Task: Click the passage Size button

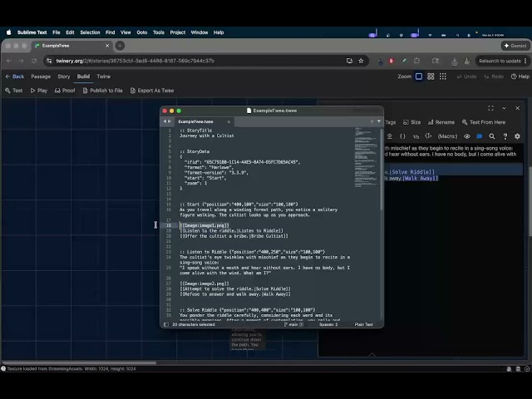Action: click(412, 122)
